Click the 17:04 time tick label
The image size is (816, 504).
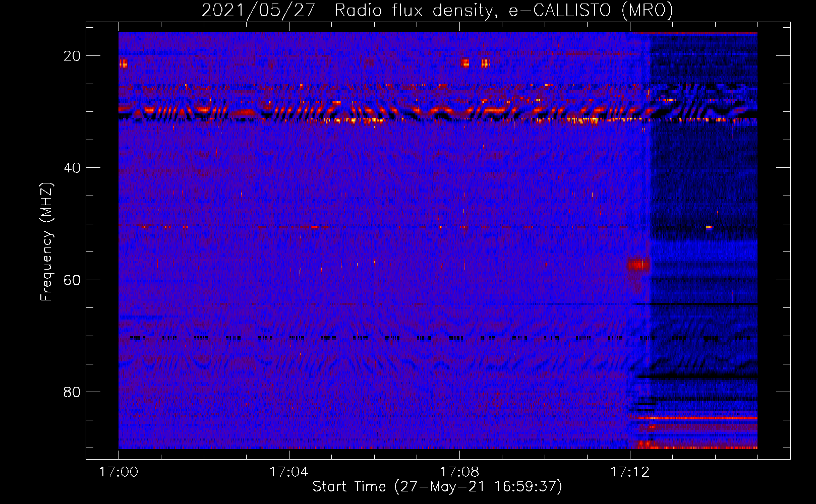click(288, 472)
